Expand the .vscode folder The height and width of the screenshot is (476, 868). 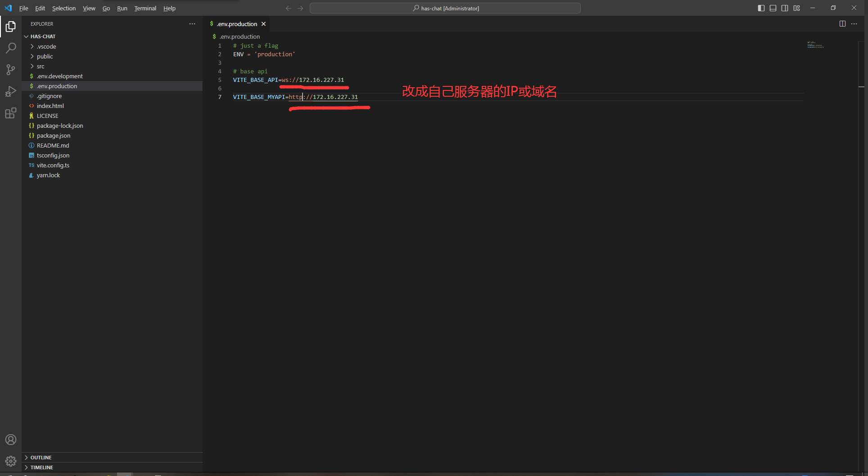coord(112,46)
